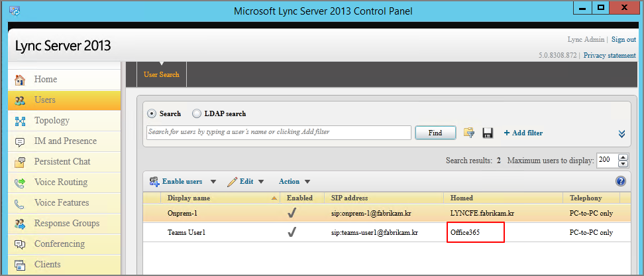Open the Privacy statement link
The image size is (644, 276).
(610, 55)
